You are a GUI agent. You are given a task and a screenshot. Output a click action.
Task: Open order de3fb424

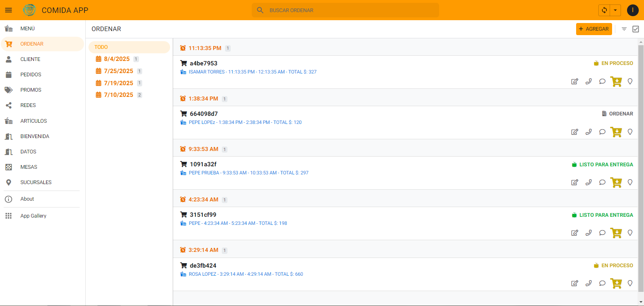406,275
